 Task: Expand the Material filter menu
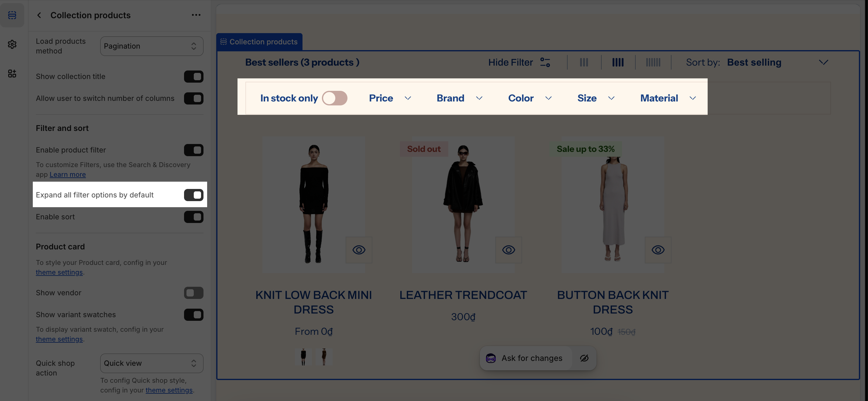coord(668,98)
